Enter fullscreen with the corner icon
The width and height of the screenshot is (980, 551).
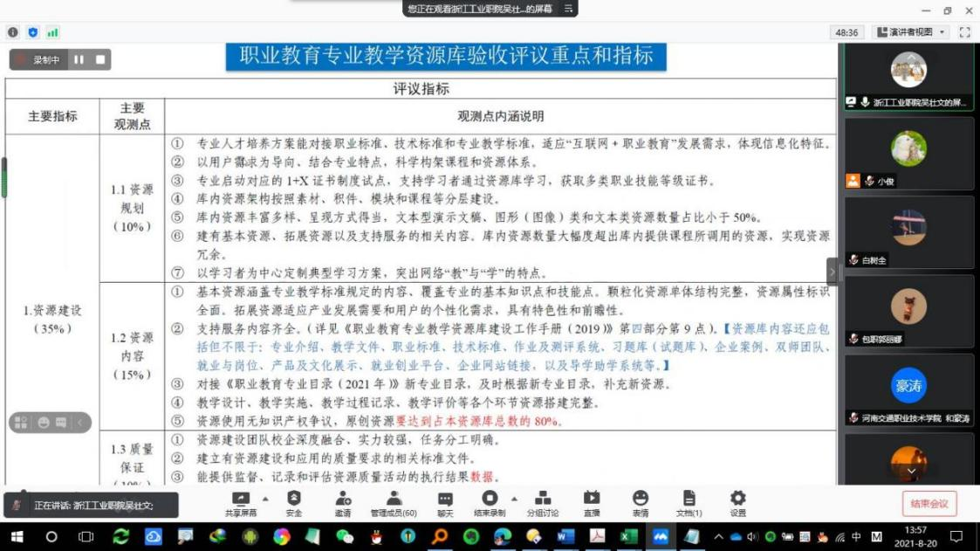[x=965, y=32]
